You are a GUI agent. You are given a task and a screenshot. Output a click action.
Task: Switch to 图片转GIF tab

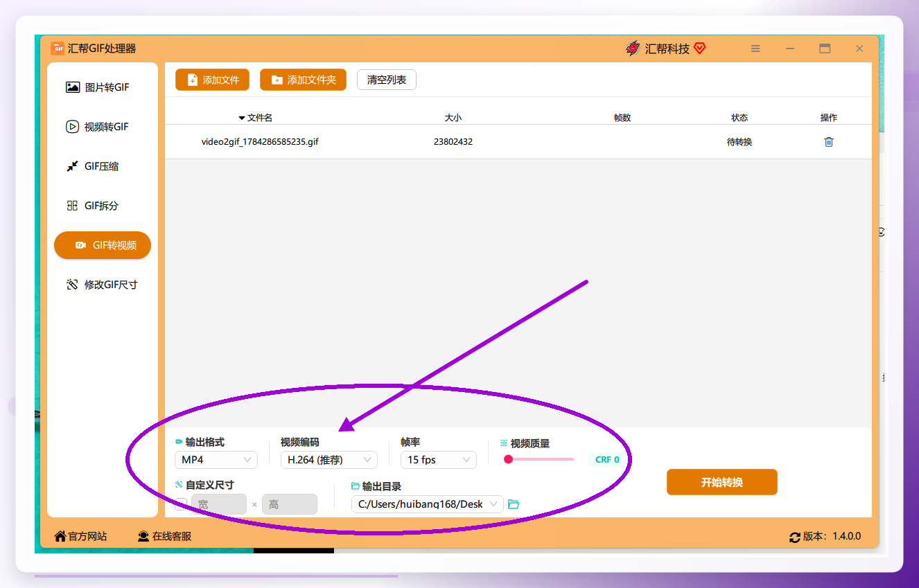point(98,87)
